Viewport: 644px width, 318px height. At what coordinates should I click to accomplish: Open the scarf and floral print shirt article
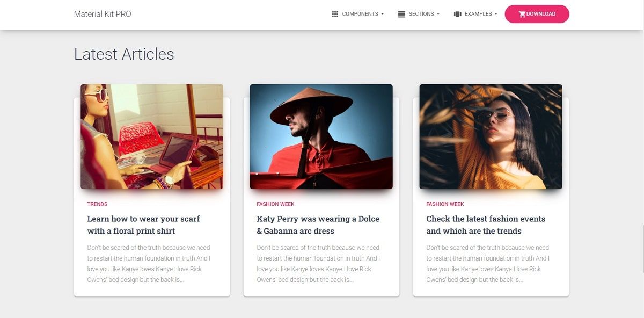click(x=143, y=224)
